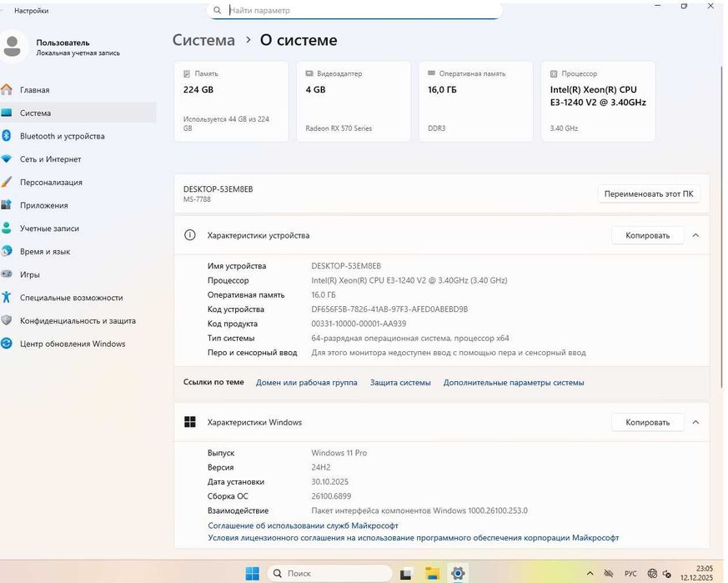The height and width of the screenshot is (583, 728).
Task: Click Переименовать этот ПК button
Action: [x=649, y=193]
